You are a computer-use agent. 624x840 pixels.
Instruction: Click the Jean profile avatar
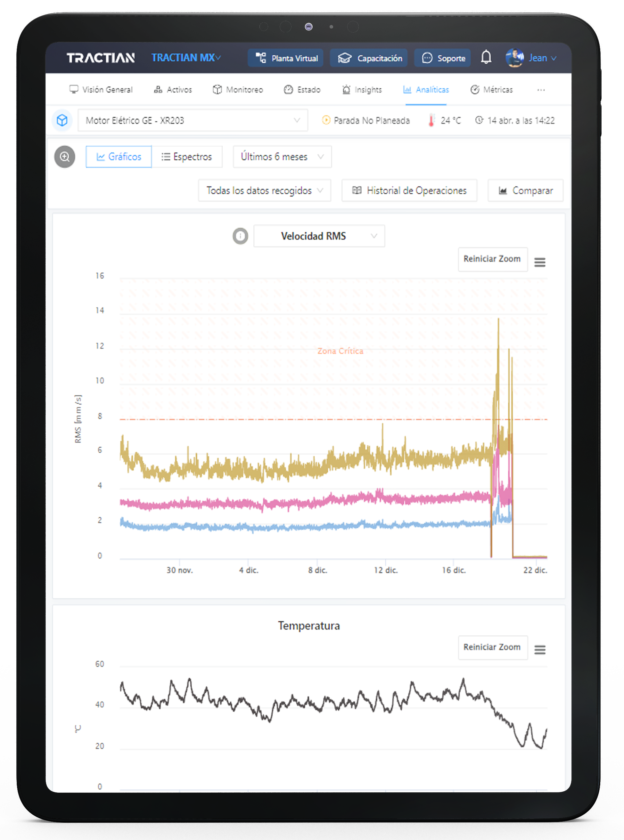pos(514,58)
